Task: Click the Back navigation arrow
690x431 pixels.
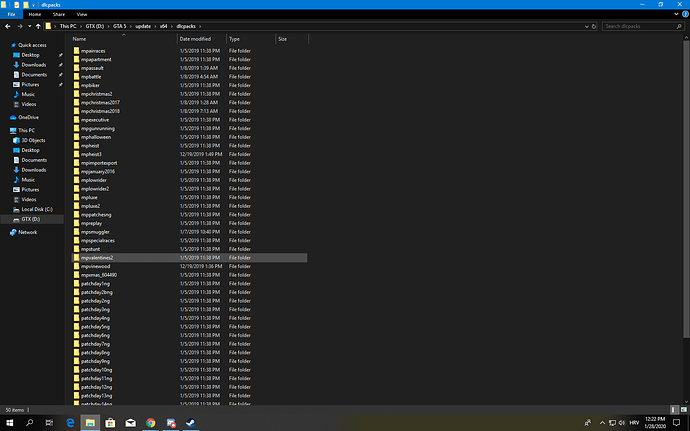Action: tap(8, 26)
